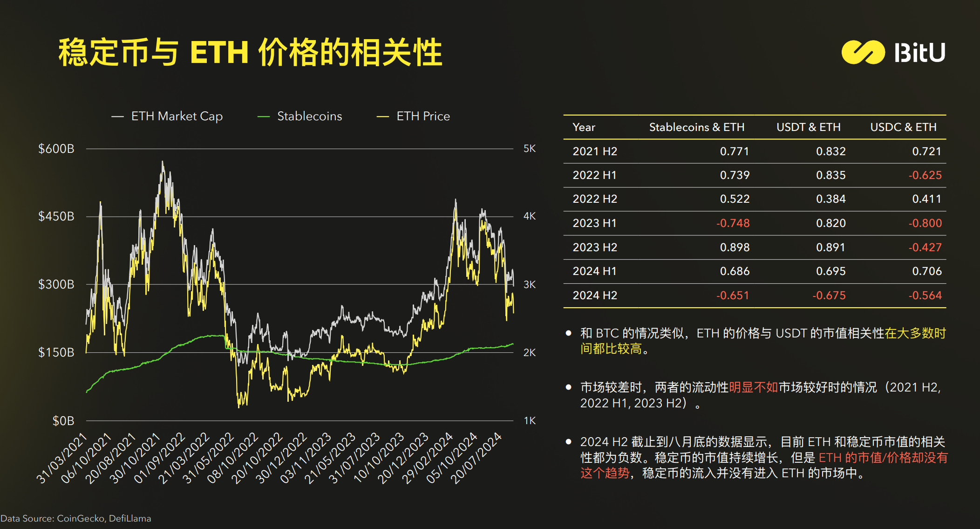Screen dimensions: 980x529
Task: Click the $600B y-axis label
Action: (x=56, y=149)
